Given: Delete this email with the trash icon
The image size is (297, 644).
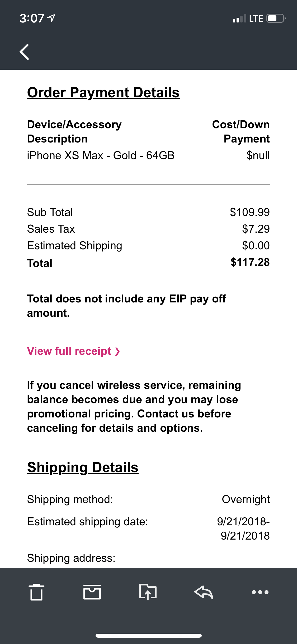Looking at the screenshot, I should click(36, 592).
